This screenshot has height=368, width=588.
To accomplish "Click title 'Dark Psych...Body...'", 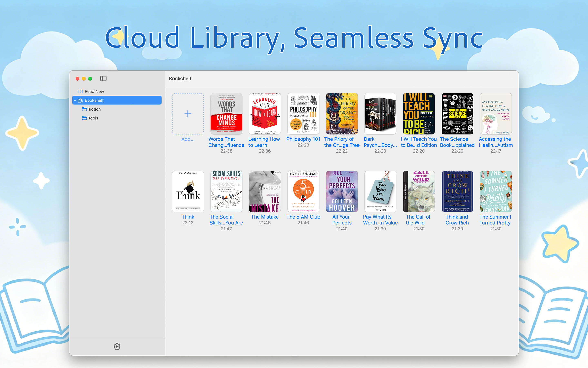I will coord(380,142).
